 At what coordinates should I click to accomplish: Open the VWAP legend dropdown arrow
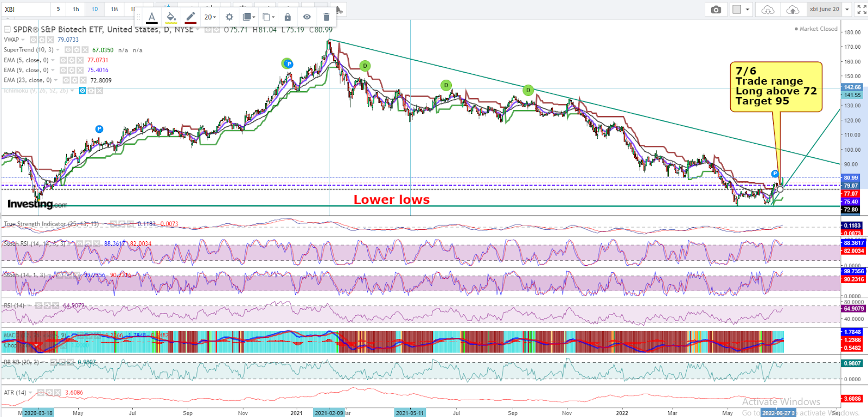23,40
